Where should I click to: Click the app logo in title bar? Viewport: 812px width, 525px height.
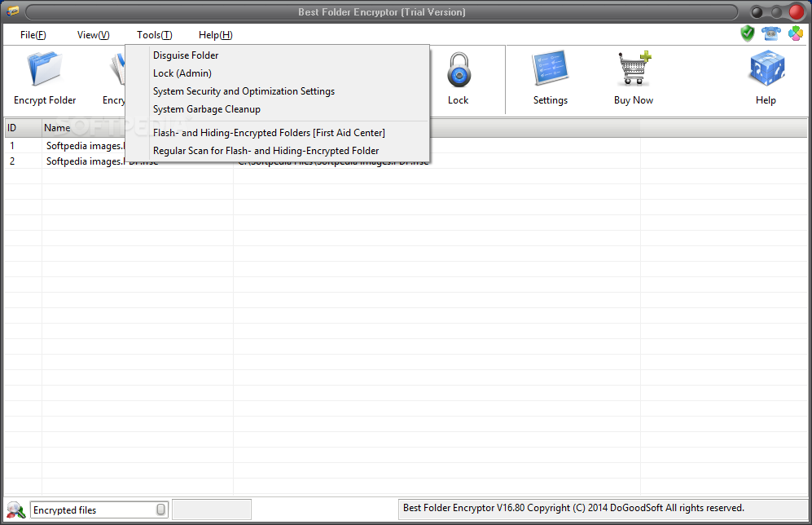(x=12, y=11)
